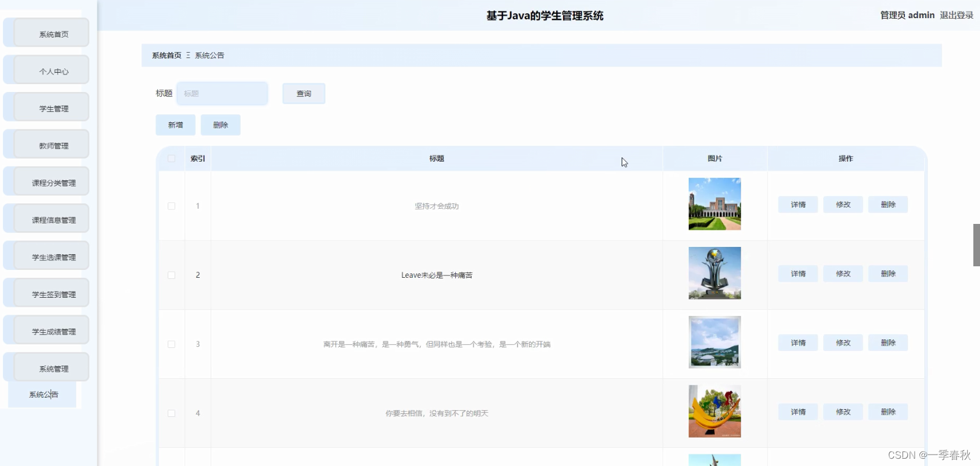
Task: Check the checkbox for row 1
Action: coord(171,206)
